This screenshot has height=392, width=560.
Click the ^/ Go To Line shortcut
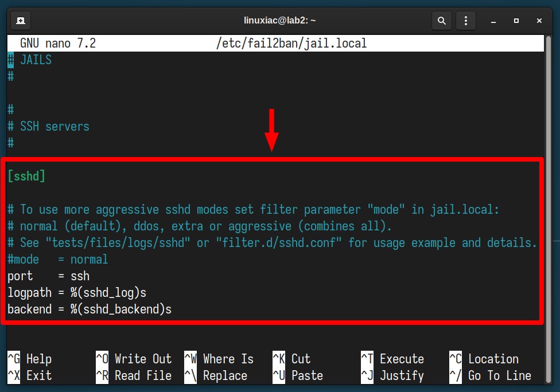click(491, 375)
